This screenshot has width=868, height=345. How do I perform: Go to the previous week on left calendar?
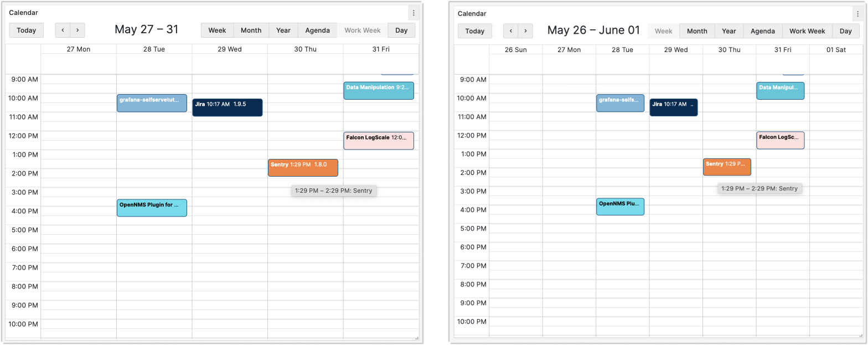click(x=63, y=30)
